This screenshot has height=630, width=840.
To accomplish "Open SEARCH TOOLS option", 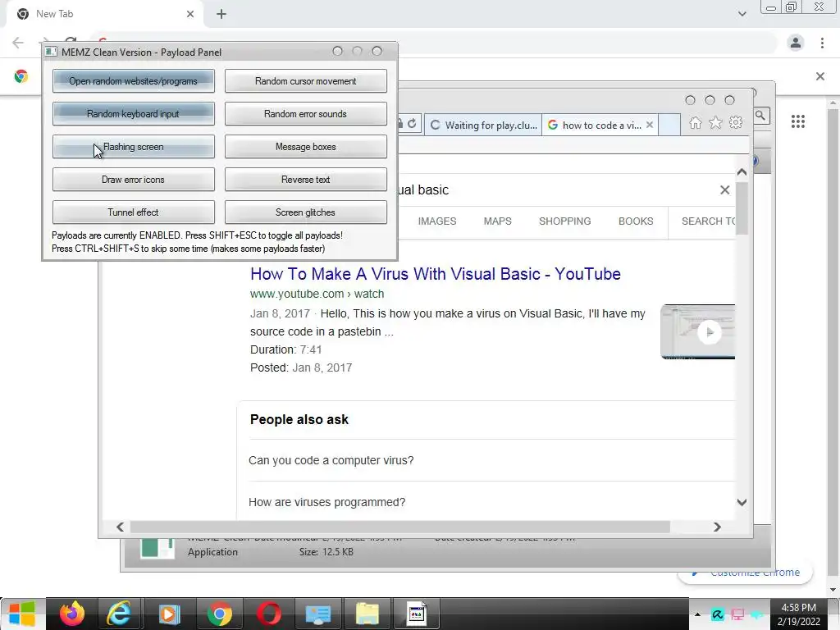I will 708,221.
